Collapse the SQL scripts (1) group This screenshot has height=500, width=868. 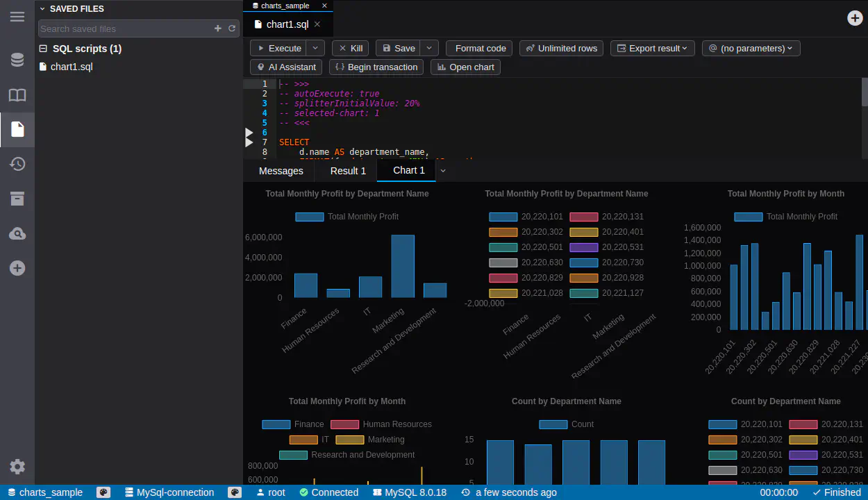[x=43, y=49]
